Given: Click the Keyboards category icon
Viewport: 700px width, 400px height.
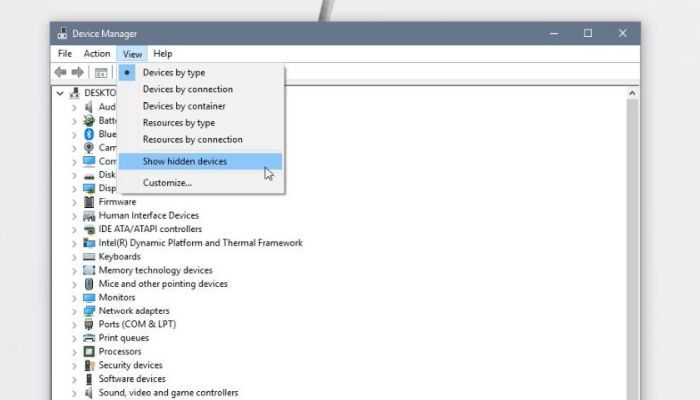Looking at the screenshot, I should coord(89,256).
